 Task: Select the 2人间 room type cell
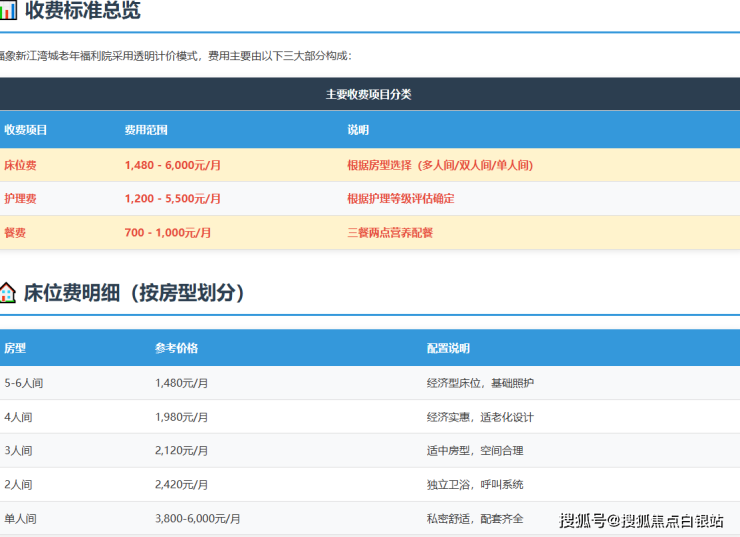18,485
